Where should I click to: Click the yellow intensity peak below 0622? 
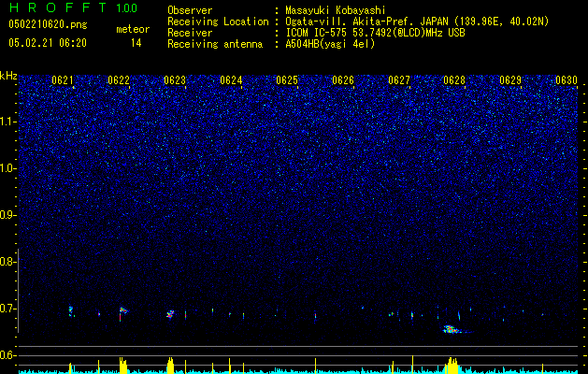123,366
